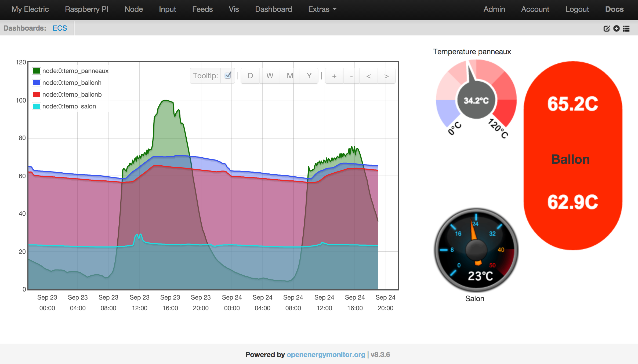The image size is (638, 364).
Task: Click the green temp_panneaux legend swatch
Action: coord(36,71)
